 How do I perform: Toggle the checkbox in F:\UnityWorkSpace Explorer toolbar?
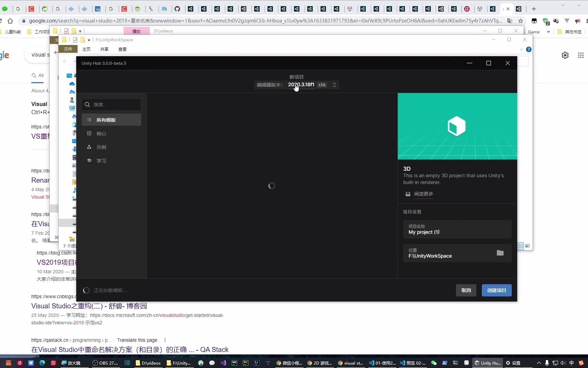[x=75, y=40]
